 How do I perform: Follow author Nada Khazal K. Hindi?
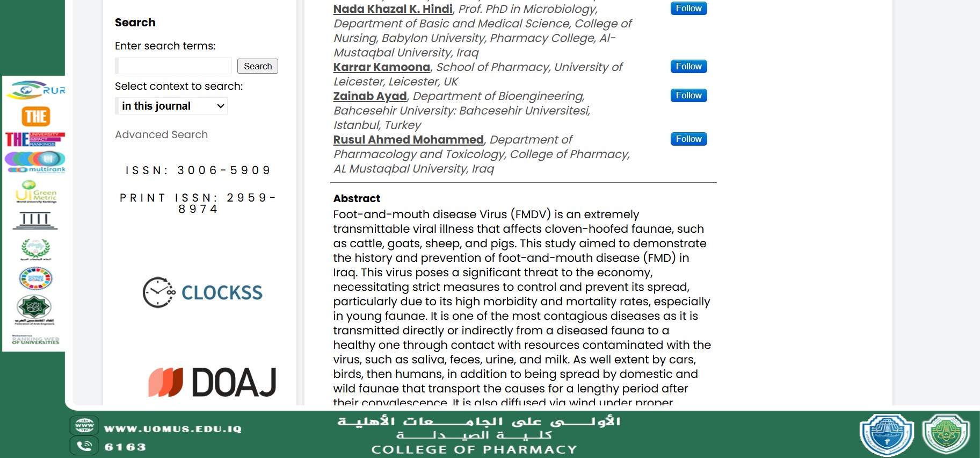(688, 9)
